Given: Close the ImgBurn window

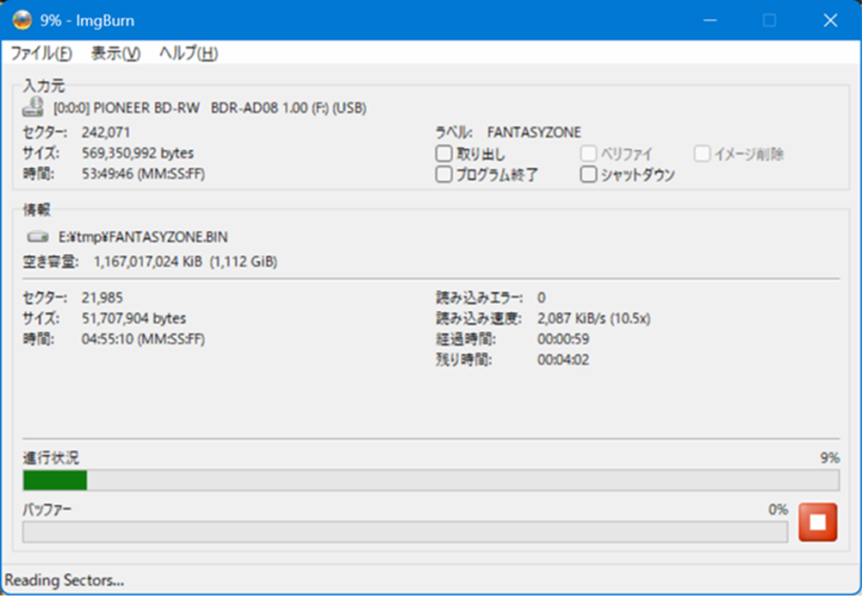Looking at the screenshot, I should point(830,20).
